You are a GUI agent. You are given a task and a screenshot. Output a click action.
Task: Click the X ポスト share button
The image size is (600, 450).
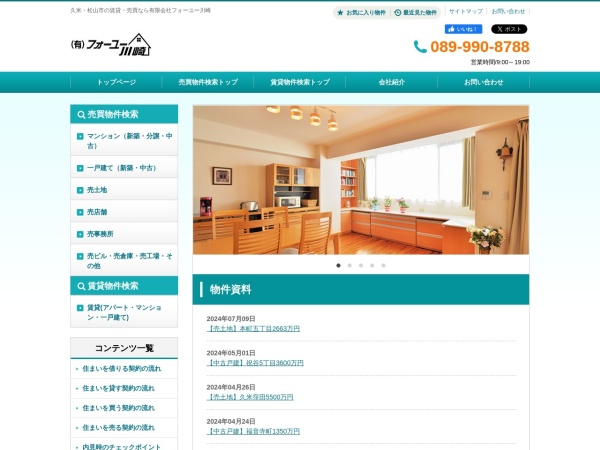tap(509, 29)
